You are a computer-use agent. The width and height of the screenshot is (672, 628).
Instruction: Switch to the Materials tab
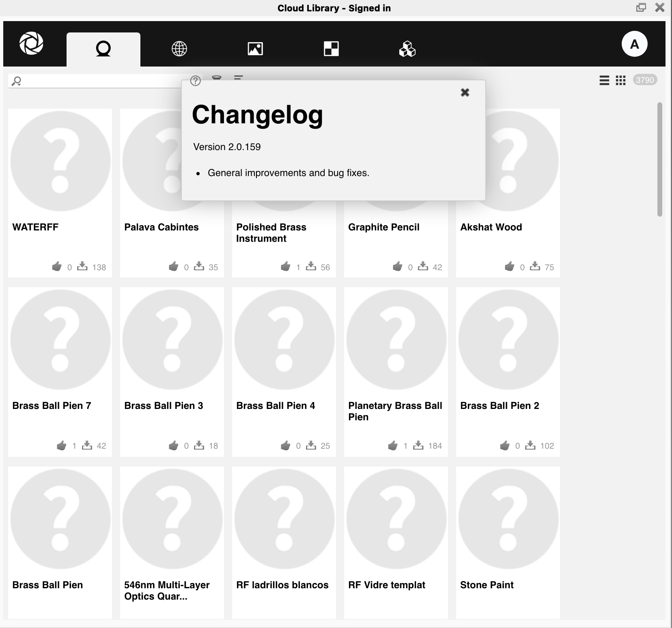103,49
